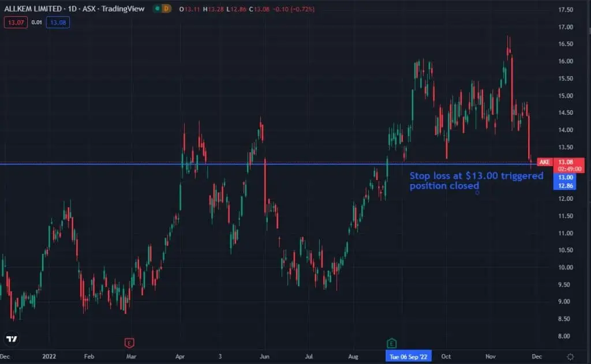
Task: Click the blue 13.08 buy price button
Action: [x=58, y=22]
